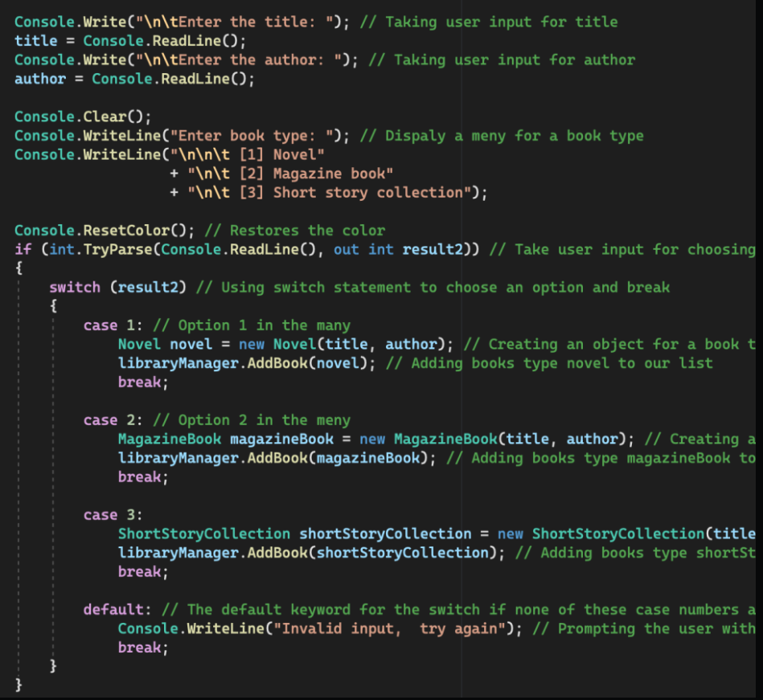This screenshot has width=763, height=700.
Task: Click the "case 3:" label
Action: [113, 515]
